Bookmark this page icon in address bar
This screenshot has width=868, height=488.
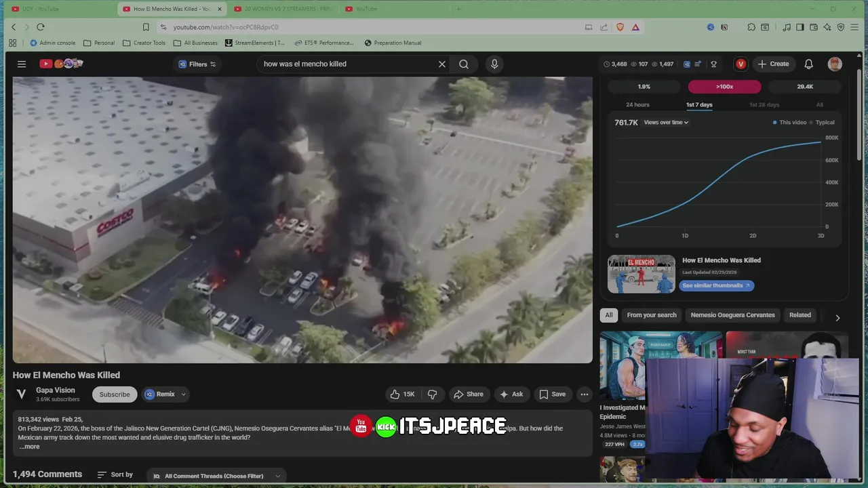146,27
